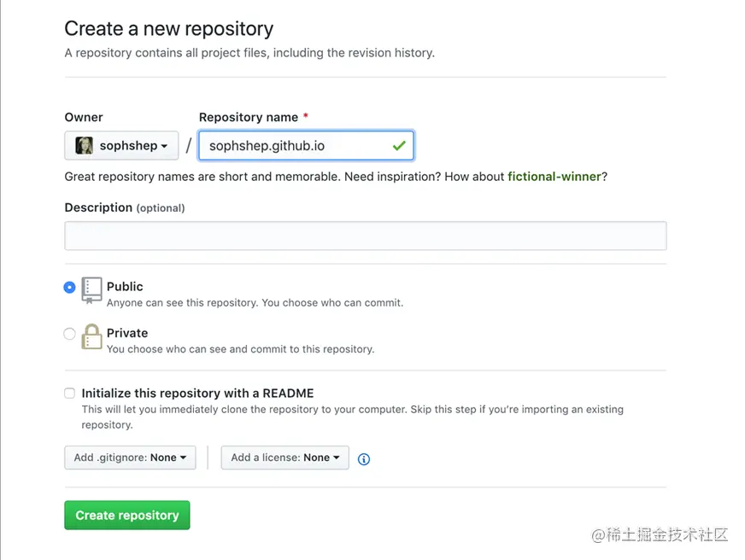Click the green checkmark in name field

pos(399,145)
